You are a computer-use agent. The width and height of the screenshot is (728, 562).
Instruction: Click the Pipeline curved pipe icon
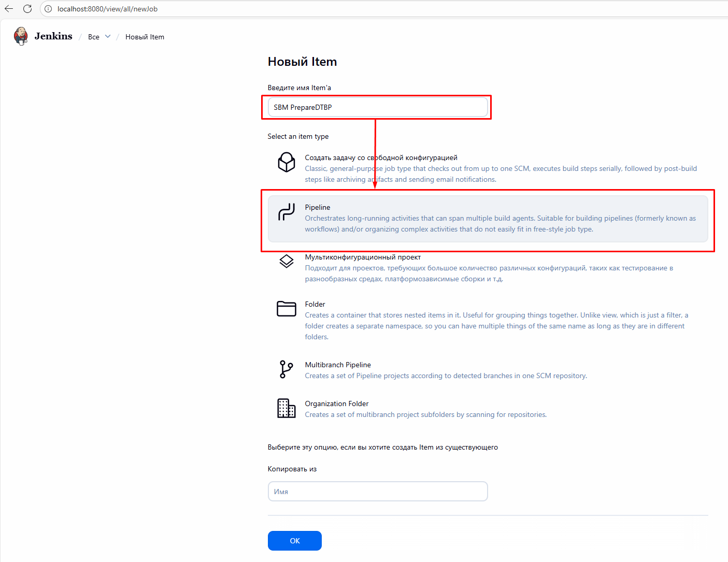coord(286,212)
